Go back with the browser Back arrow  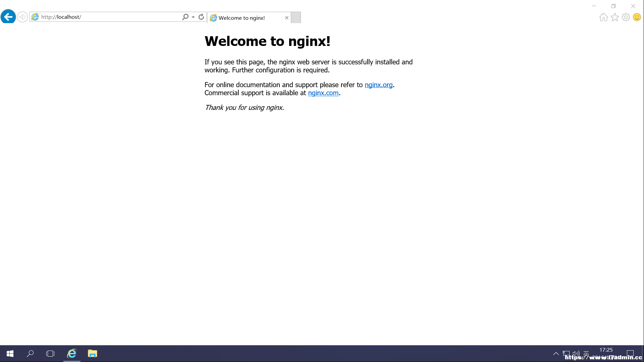tap(8, 17)
